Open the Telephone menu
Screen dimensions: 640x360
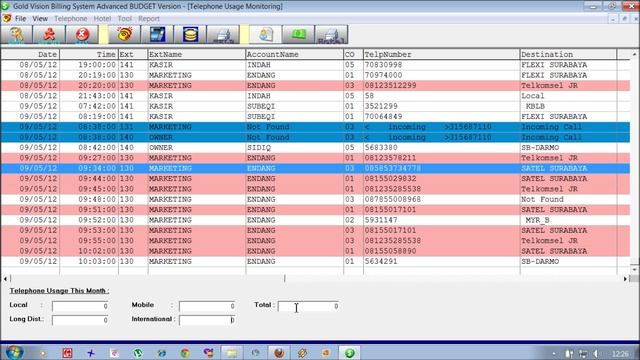[x=71, y=19]
